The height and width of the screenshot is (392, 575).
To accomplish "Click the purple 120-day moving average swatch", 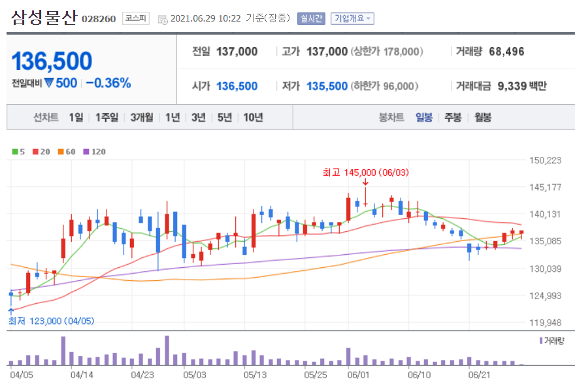I will pos(86,152).
